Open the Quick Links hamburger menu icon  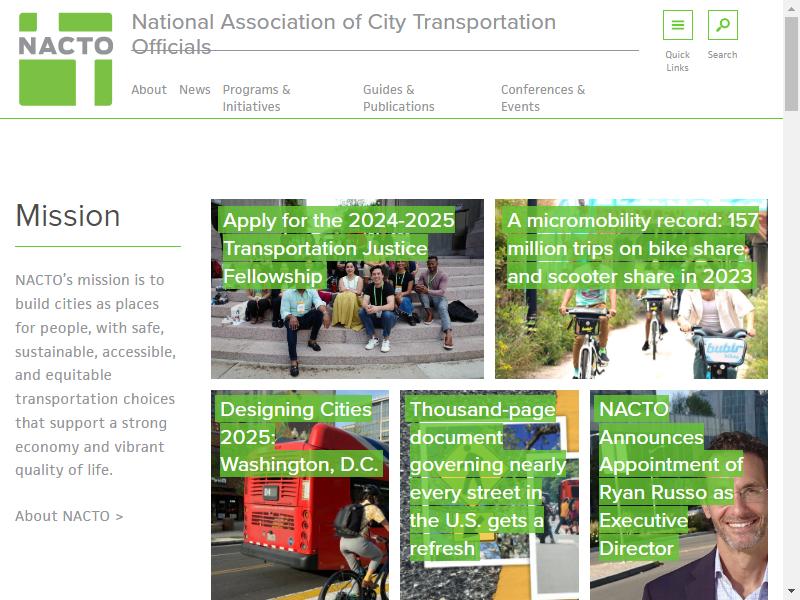(678, 24)
